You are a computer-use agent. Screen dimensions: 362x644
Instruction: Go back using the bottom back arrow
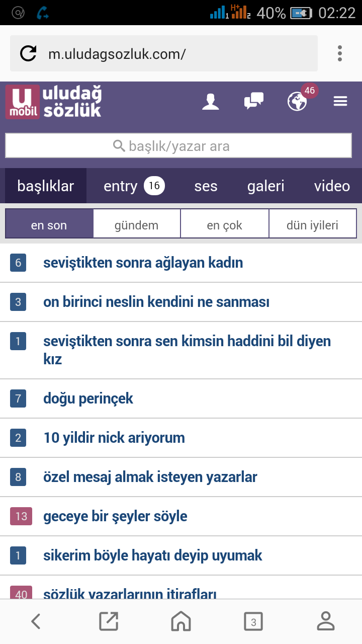[36, 622]
